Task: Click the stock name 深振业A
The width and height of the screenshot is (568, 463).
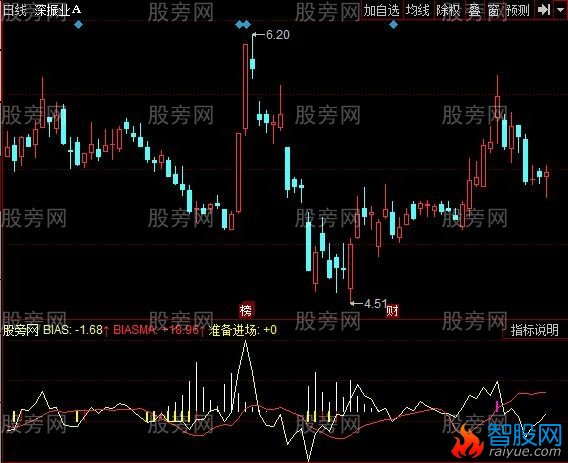Action: [x=57, y=10]
